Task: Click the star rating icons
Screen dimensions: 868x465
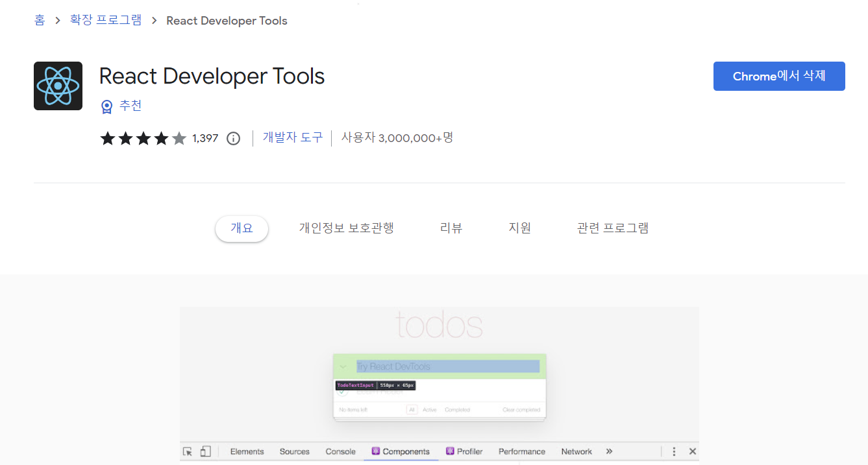Action: pyautogui.click(x=143, y=138)
